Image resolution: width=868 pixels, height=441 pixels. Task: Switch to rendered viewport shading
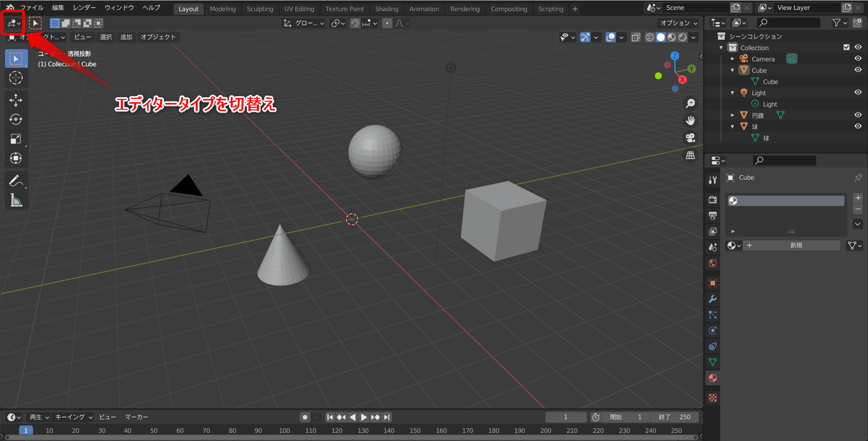tap(682, 37)
